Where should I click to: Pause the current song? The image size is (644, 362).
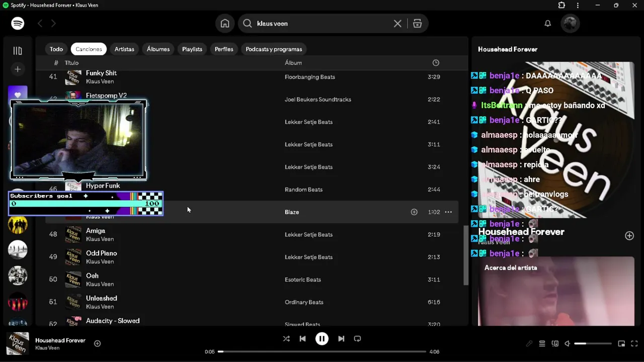click(x=322, y=339)
